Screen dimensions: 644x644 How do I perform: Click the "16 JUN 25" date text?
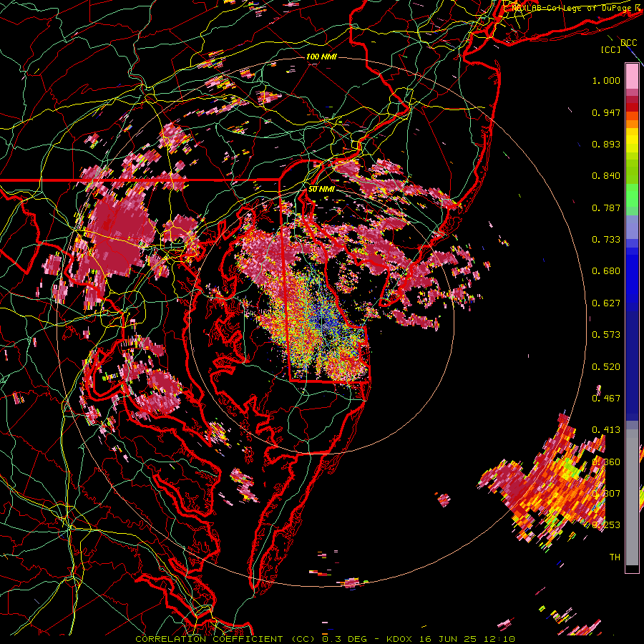pos(447,639)
